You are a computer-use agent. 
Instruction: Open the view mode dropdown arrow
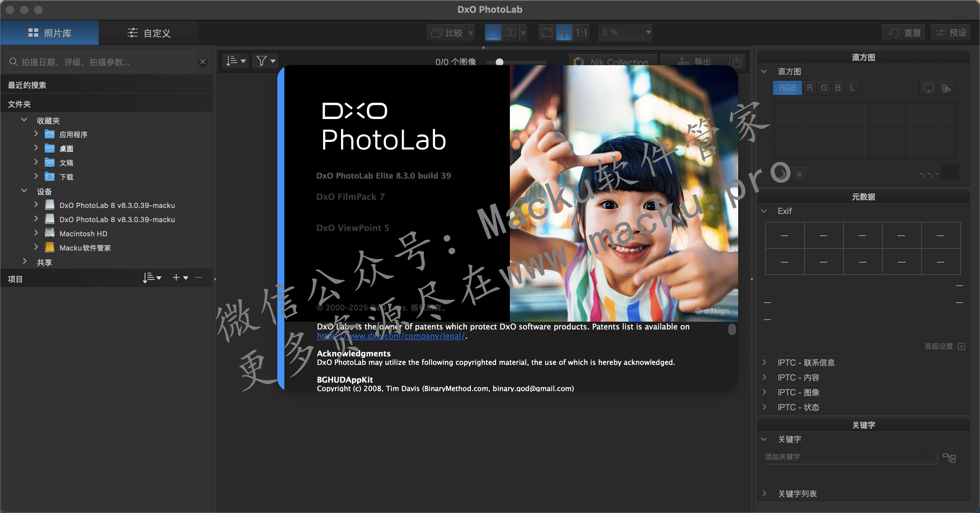tap(523, 33)
